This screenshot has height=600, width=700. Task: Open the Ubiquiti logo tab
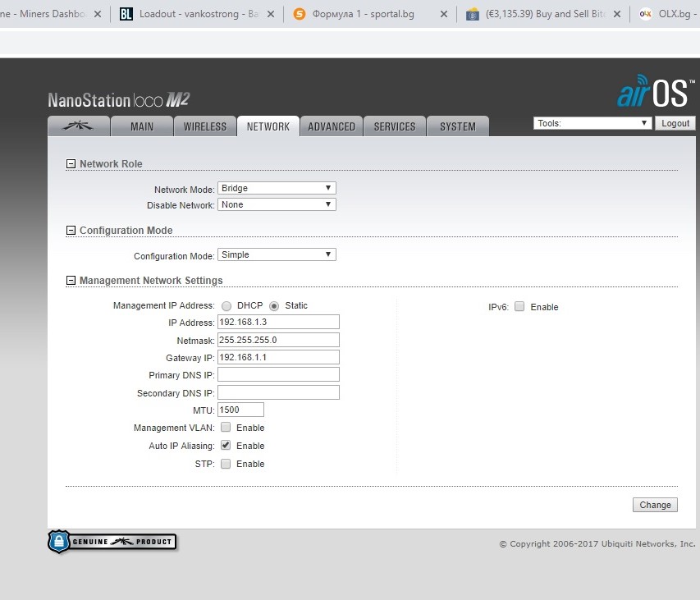pyautogui.click(x=78, y=126)
